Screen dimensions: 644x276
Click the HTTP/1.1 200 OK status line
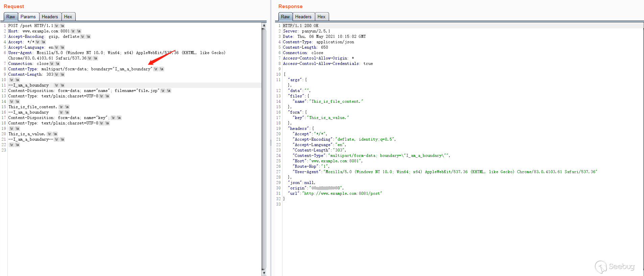coord(301,26)
